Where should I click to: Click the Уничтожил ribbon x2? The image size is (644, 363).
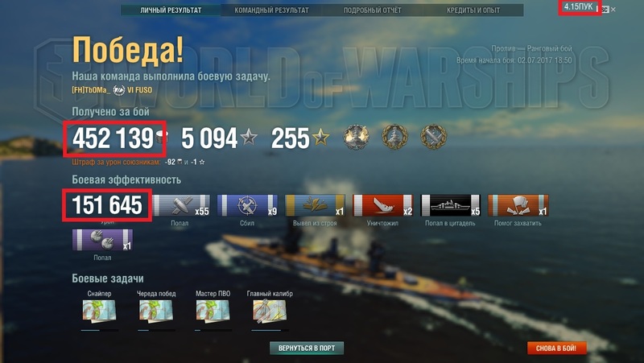(383, 205)
